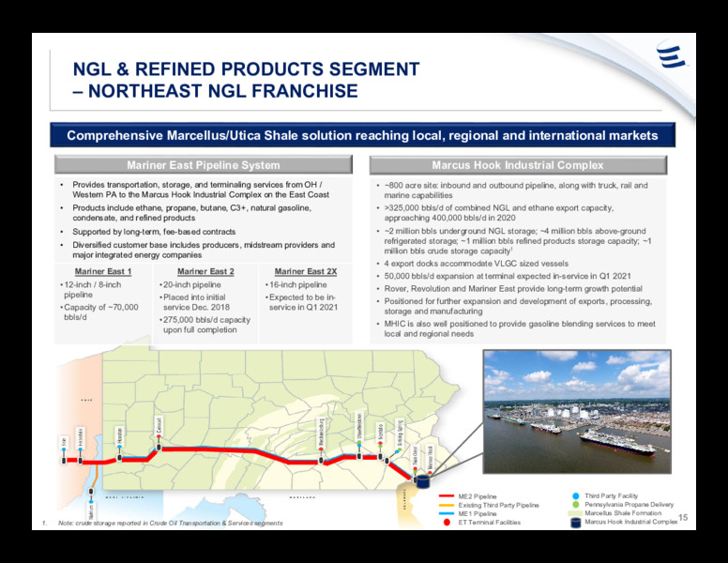Viewport: 728px width, 563px height.
Task: Click the slide title NGL & Refined Products Segment
Action: (246, 69)
